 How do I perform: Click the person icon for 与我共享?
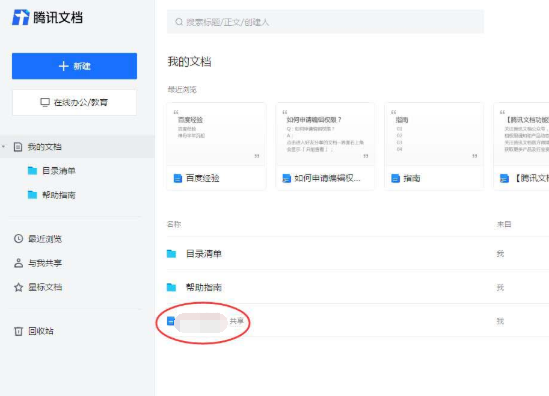18,263
